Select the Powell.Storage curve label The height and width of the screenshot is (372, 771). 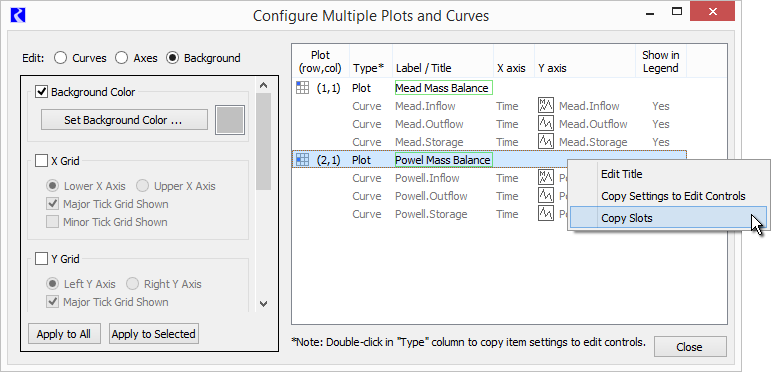(x=431, y=214)
